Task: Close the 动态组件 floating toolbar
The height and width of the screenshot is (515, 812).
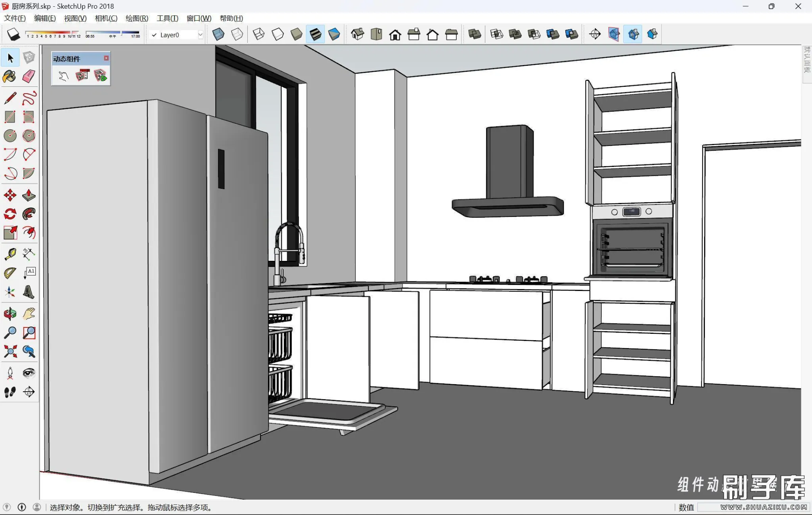Action: (106, 58)
